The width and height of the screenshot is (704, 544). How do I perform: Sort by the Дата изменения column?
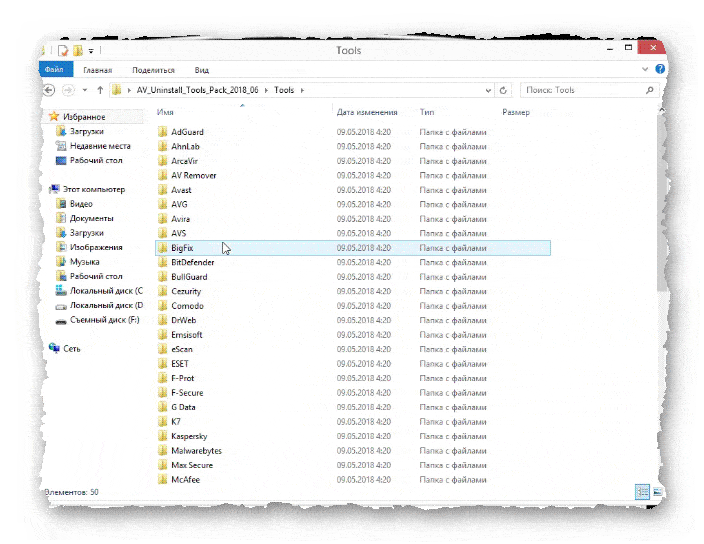[x=367, y=112]
